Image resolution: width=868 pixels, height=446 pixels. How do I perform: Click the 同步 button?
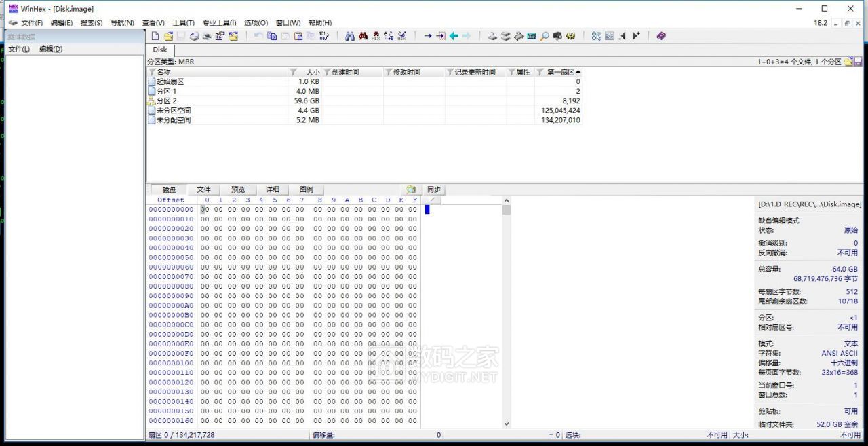[433, 190]
